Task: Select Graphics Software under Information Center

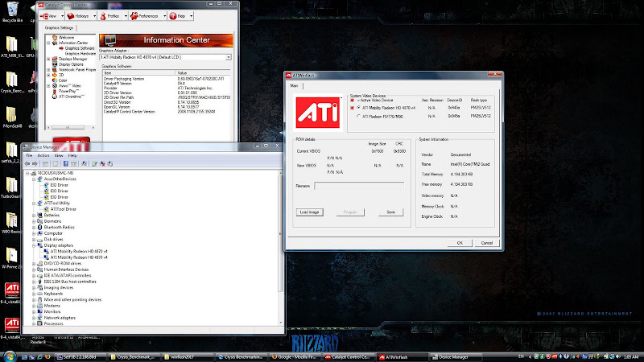Action: [x=80, y=48]
